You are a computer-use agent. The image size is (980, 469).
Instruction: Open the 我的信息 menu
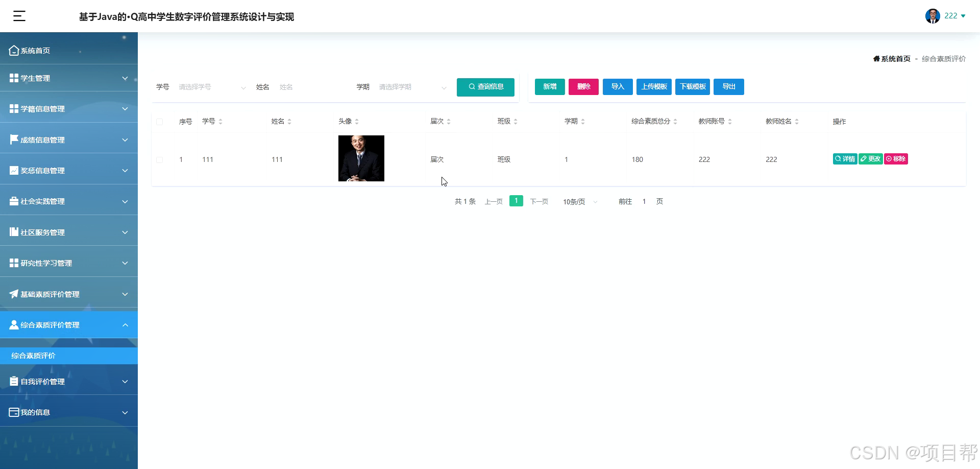(69, 412)
